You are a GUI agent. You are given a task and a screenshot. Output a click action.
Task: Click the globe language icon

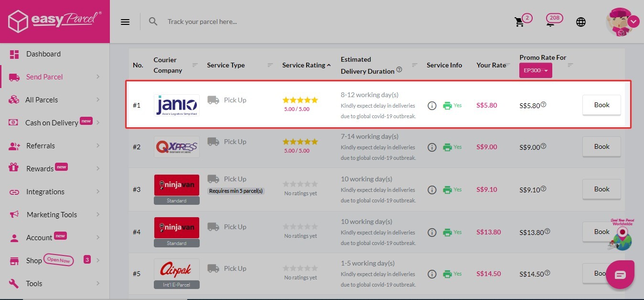pyautogui.click(x=581, y=22)
